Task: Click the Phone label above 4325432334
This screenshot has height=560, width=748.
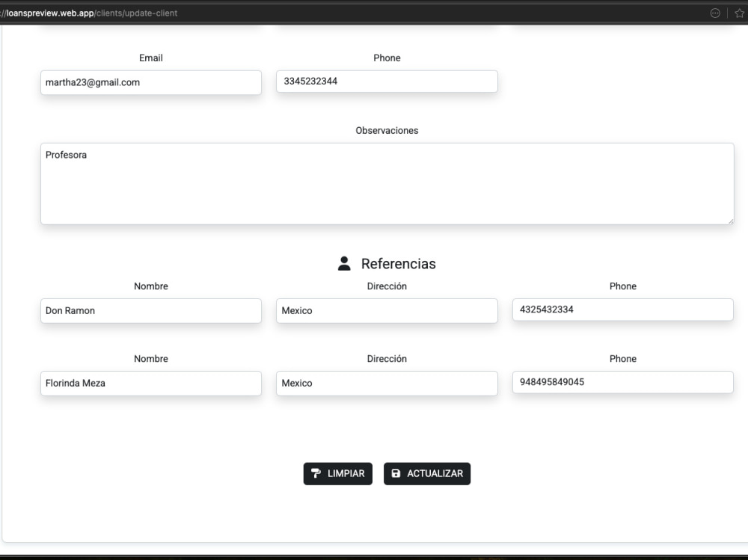Action: (622, 286)
